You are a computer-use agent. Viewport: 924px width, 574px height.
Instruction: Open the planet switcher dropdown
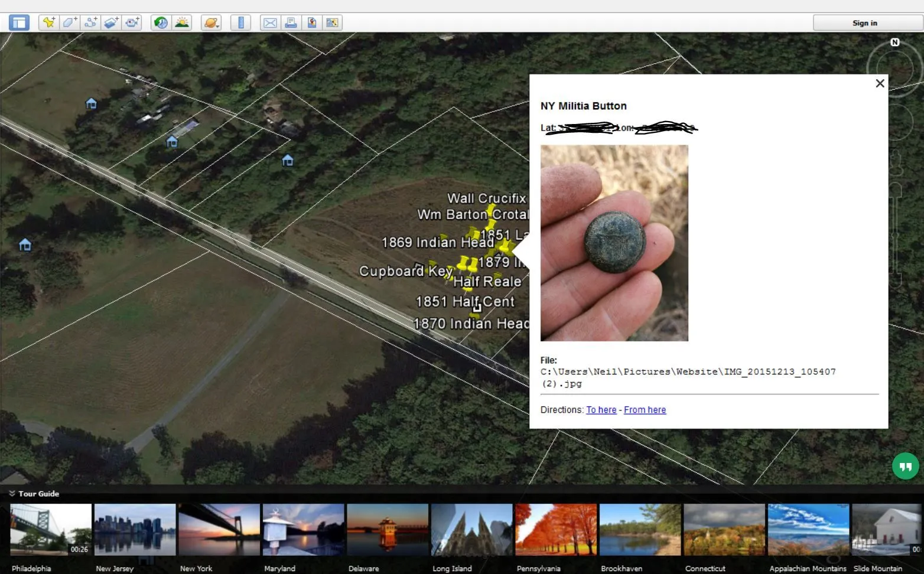(211, 23)
